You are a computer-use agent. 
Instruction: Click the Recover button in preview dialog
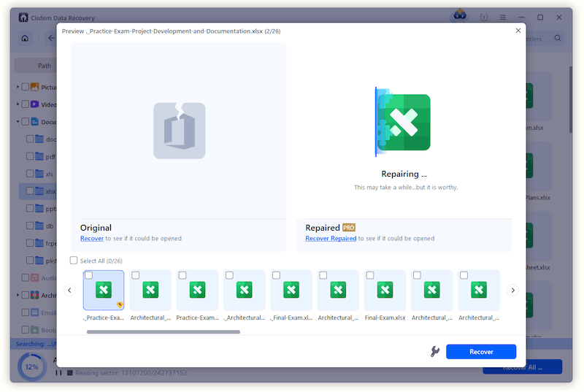click(481, 352)
